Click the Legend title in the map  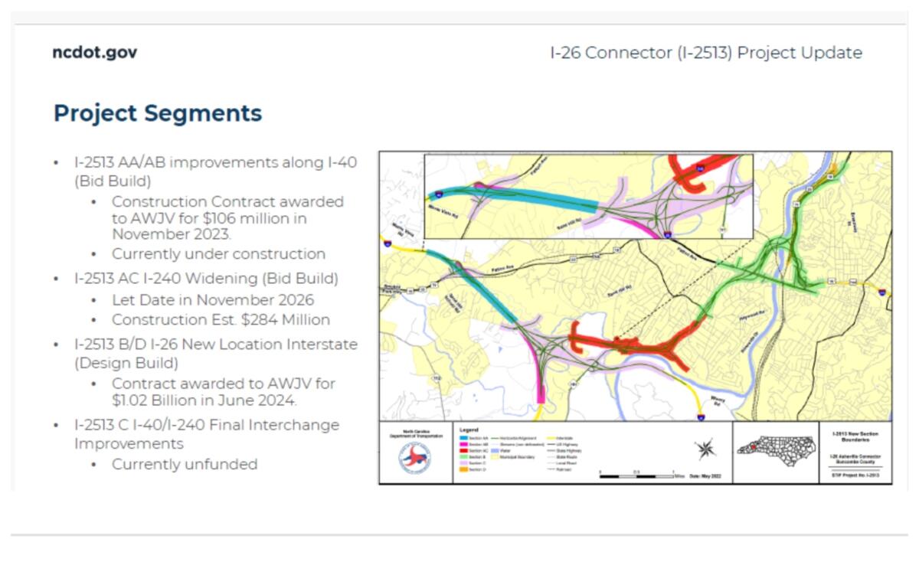[469, 429]
